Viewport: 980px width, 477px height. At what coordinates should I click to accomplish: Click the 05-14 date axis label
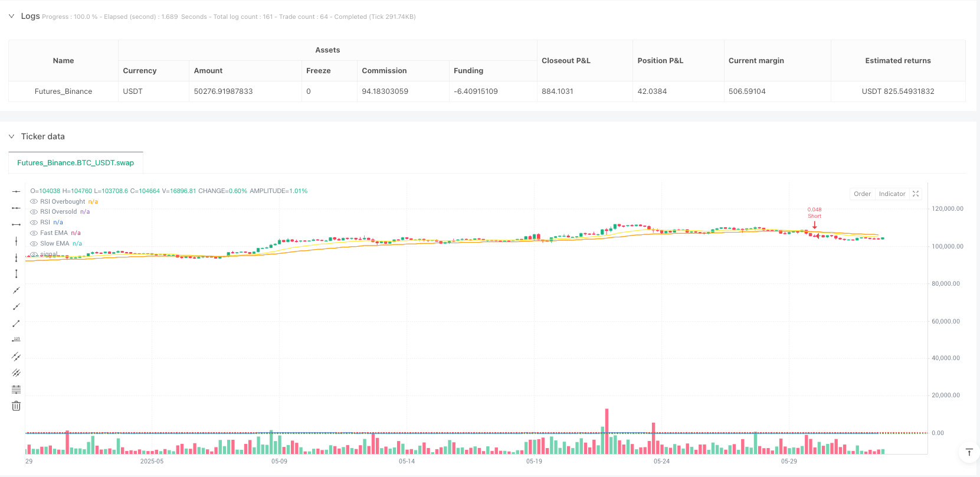pyautogui.click(x=407, y=461)
